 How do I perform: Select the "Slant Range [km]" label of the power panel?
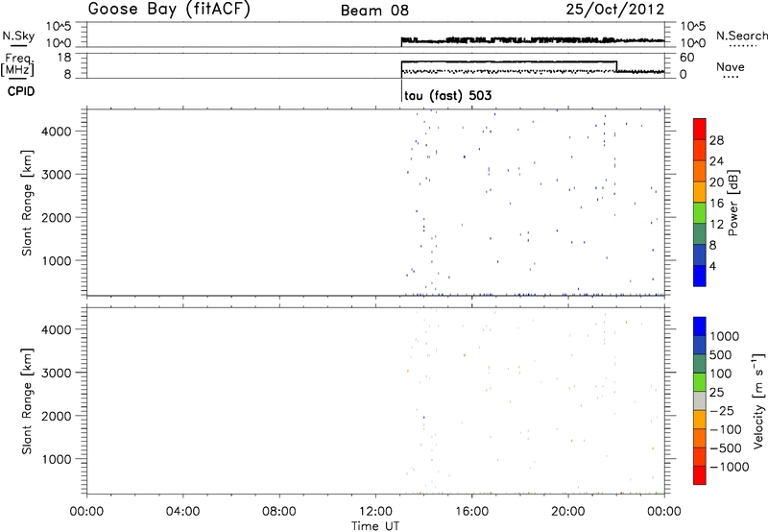27,203
